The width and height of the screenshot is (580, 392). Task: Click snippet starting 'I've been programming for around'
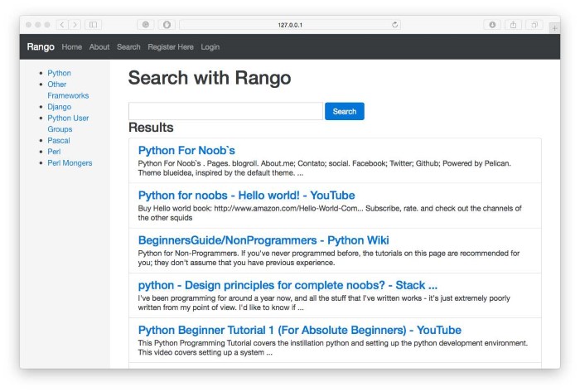coord(324,302)
